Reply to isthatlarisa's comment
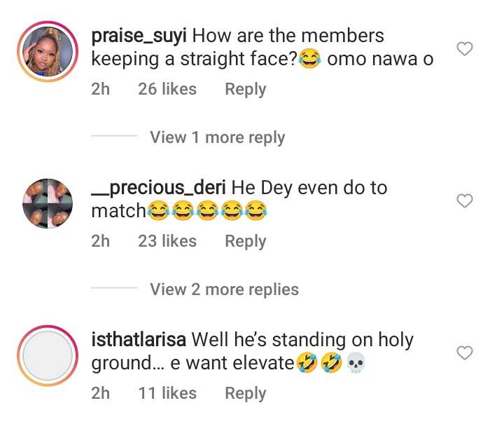The image size is (504, 424). [x=245, y=394]
